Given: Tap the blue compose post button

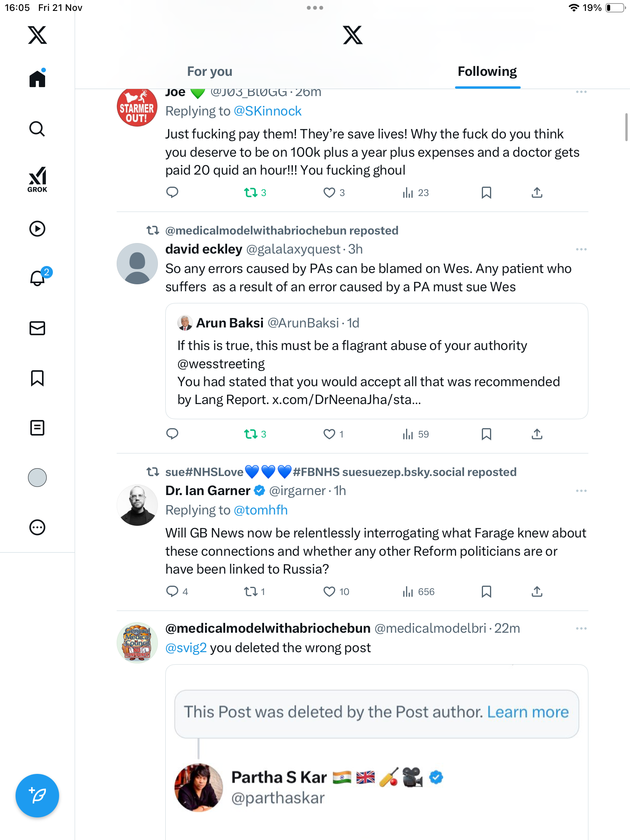Looking at the screenshot, I should [x=37, y=796].
